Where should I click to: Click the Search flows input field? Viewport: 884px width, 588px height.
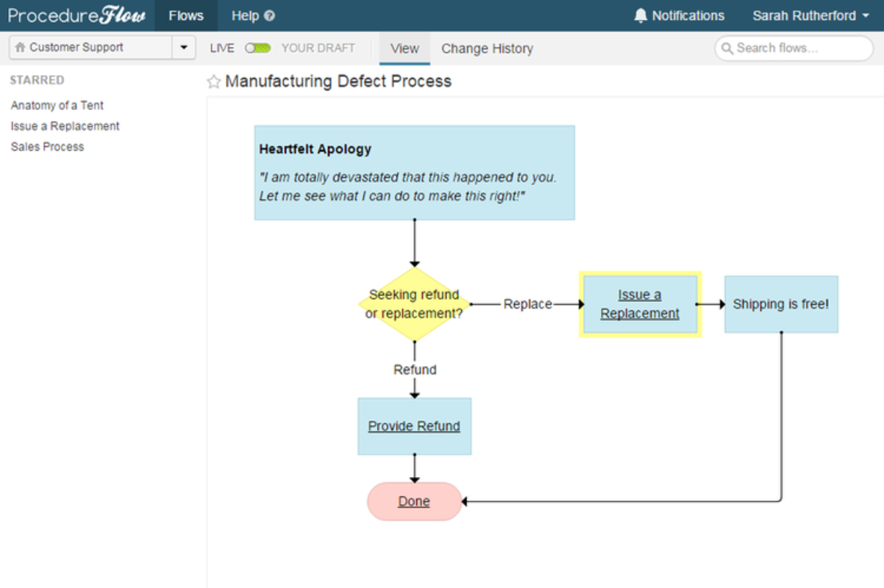[x=794, y=49]
